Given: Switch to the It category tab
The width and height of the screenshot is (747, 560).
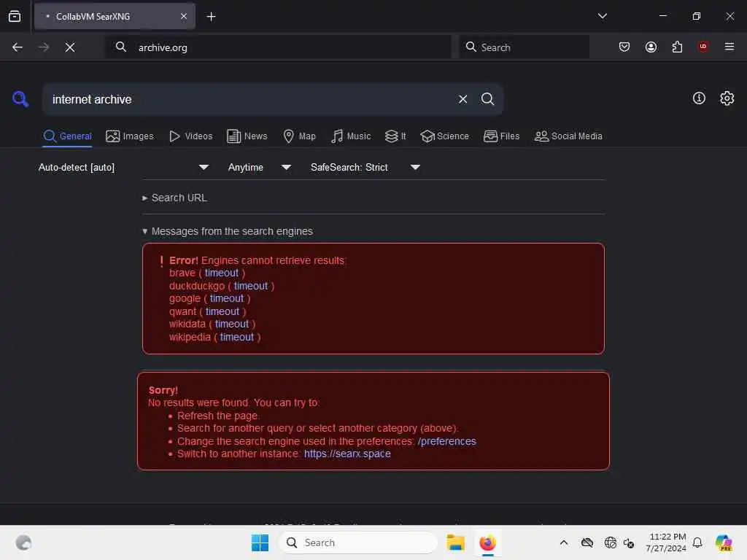Looking at the screenshot, I should [395, 136].
